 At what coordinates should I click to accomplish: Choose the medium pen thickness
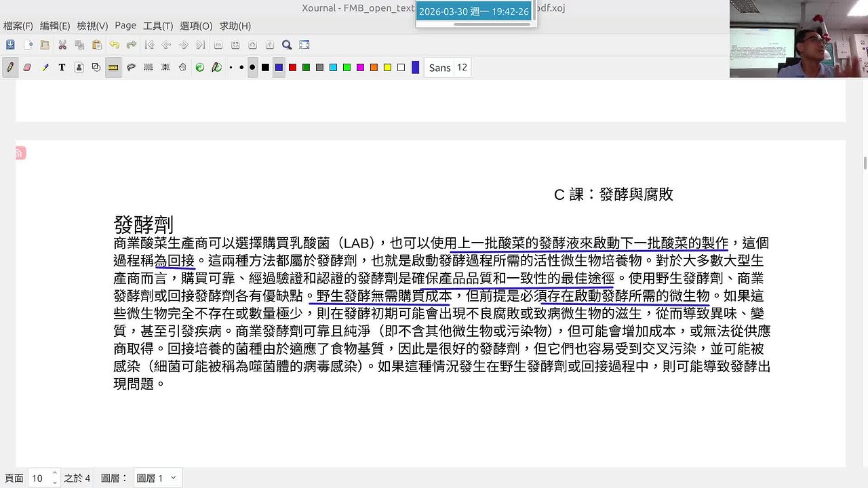(241, 67)
